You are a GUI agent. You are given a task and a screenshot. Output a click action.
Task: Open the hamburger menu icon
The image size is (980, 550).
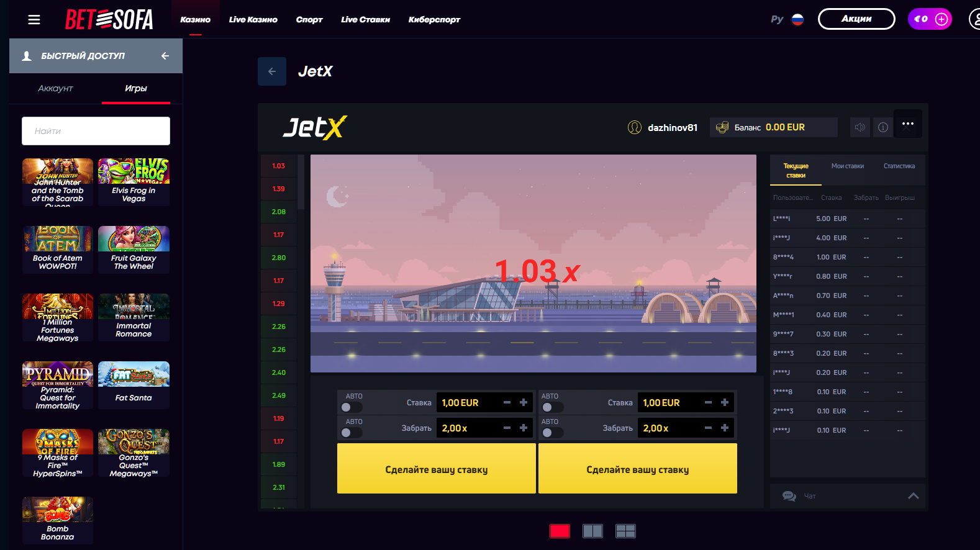pyautogui.click(x=34, y=20)
